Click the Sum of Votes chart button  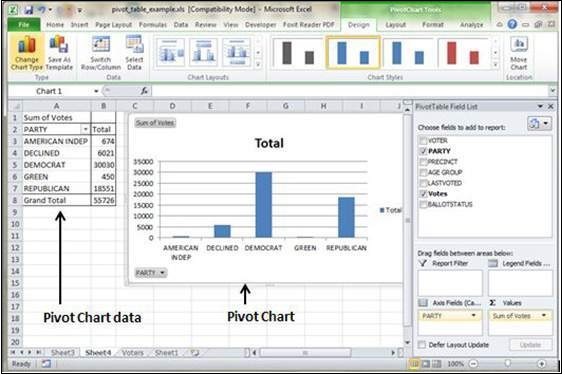(156, 123)
